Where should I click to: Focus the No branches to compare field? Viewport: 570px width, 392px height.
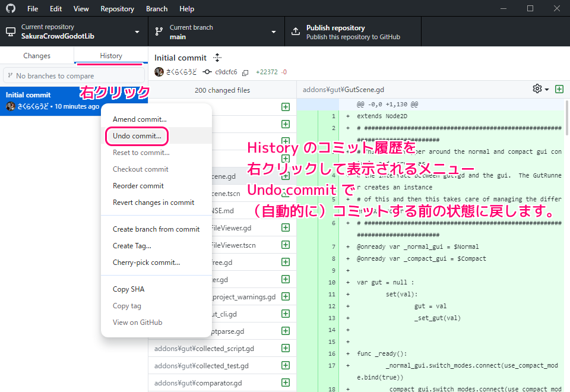click(x=74, y=75)
